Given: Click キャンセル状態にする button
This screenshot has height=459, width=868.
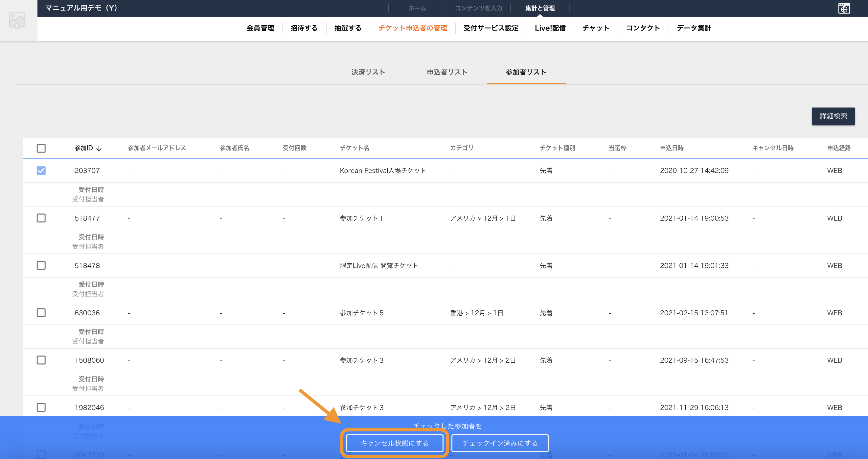Looking at the screenshot, I should coord(394,443).
